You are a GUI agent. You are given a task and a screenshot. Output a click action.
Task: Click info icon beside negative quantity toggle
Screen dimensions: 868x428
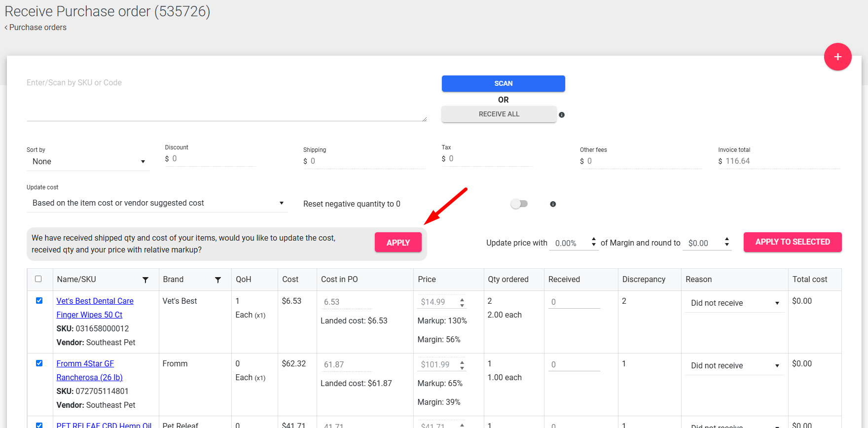coord(553,204)
